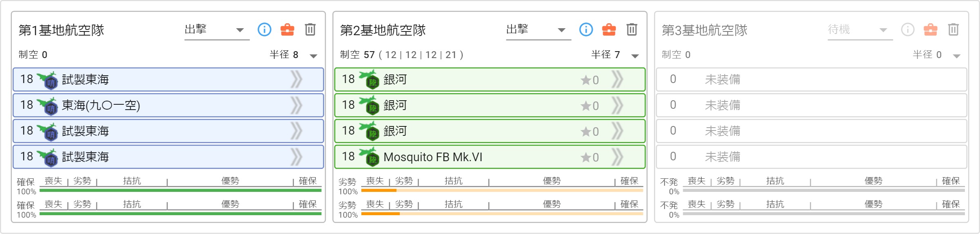
Task: Open 出撃 dropdown for 第1基地航空隊
Action: (217, 30)
